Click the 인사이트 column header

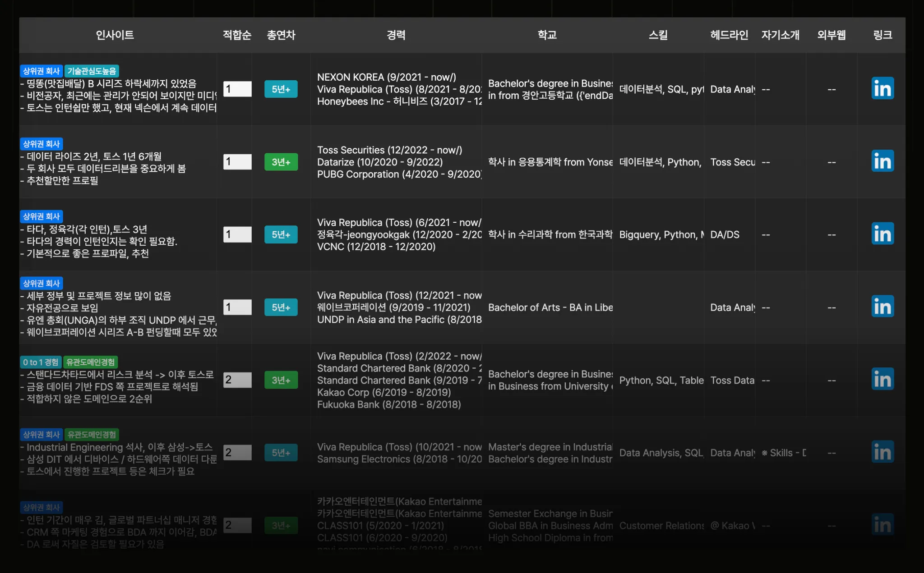115,35
